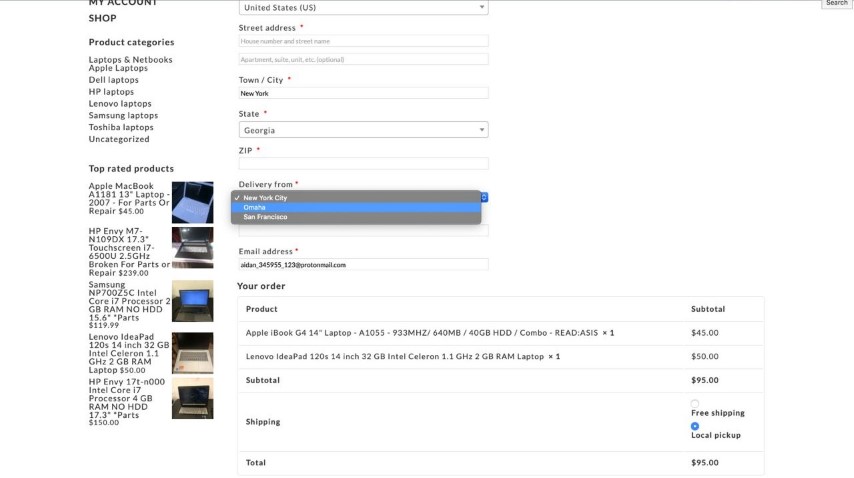This screenshot has height=478, width=854.
Task: Open the MY ACCOUNT menu link
Action: coord(123,3)
